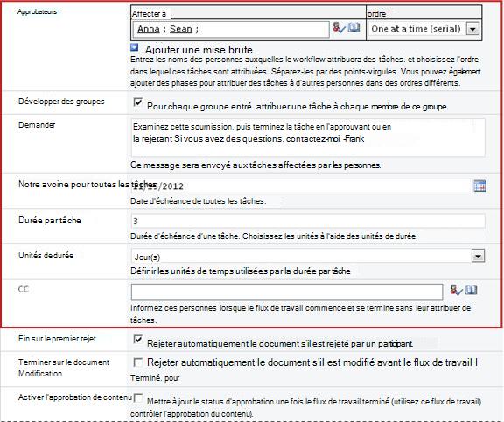Screen dimensions: 504x422
Task: Click the 'Activer l'approbation de contenu' label
Action: click(x=75, y=397)
